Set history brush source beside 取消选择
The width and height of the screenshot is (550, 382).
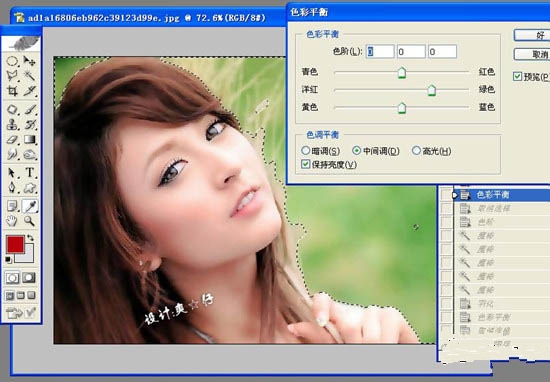point(446,209)
